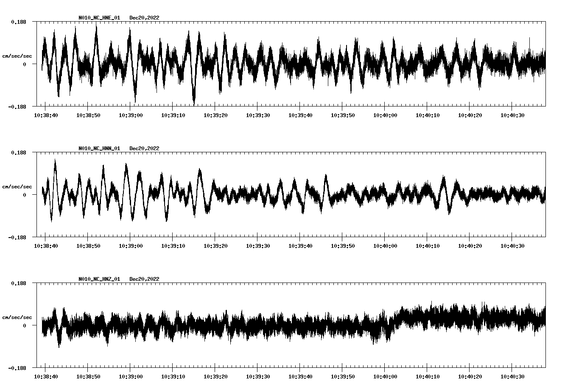Select the N010_NC_HNE_01 trace label
Screen dimensions: 576x392
pos(99,18)
